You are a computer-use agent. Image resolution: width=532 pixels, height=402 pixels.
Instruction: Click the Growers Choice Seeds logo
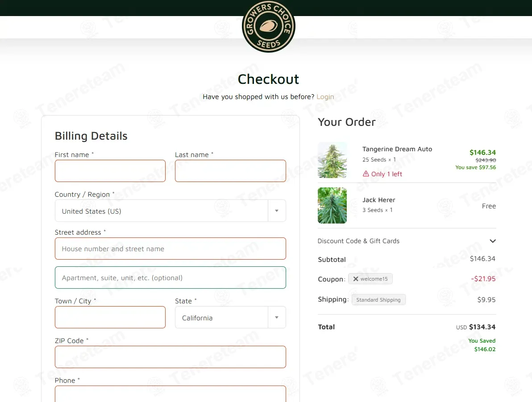[268, 26]
